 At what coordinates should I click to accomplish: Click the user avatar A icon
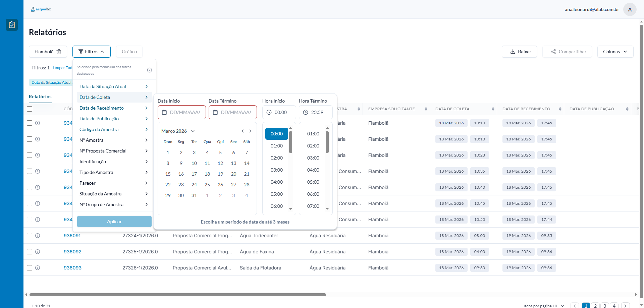[x=630, y=9]
